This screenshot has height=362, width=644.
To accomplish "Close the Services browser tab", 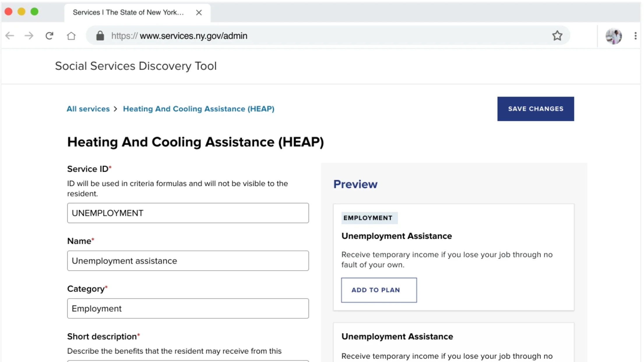I will [199, 13].
